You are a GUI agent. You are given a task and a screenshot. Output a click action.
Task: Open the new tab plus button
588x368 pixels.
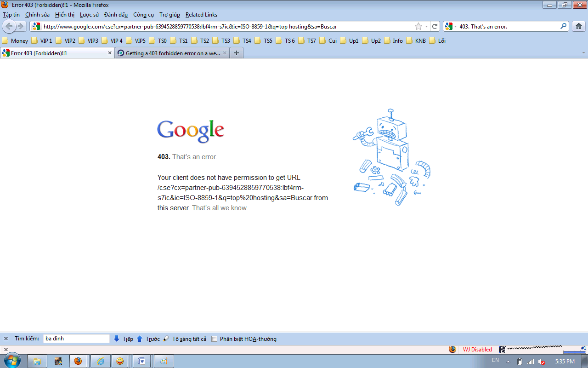pos(237,53)
